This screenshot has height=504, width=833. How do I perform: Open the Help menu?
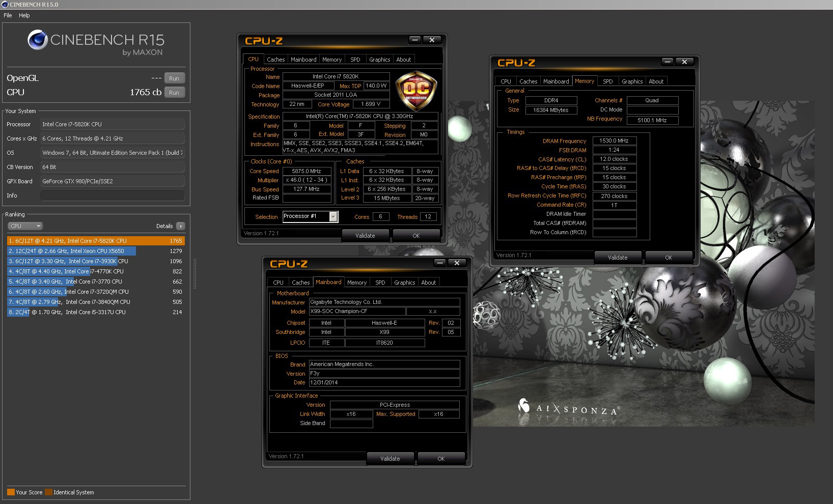click(x=24, y=15)
